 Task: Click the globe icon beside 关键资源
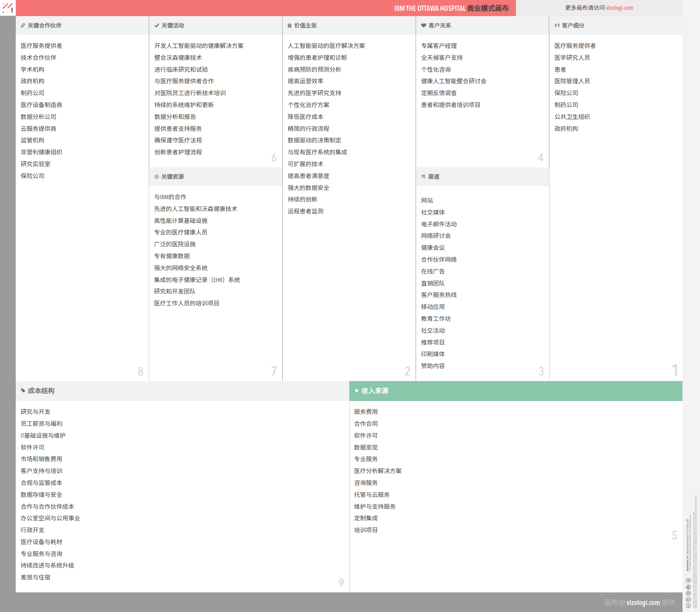click(156, 177)
